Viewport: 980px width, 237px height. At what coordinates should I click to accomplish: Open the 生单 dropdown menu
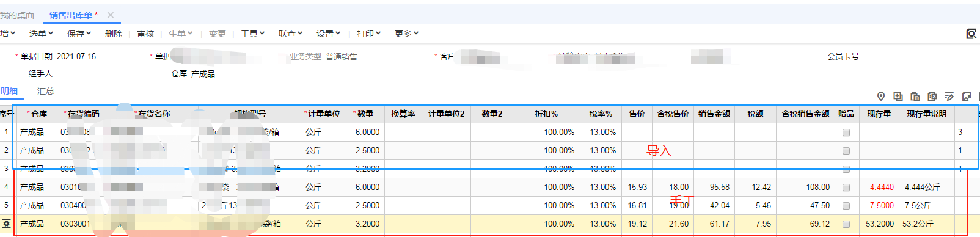[180, 34]
